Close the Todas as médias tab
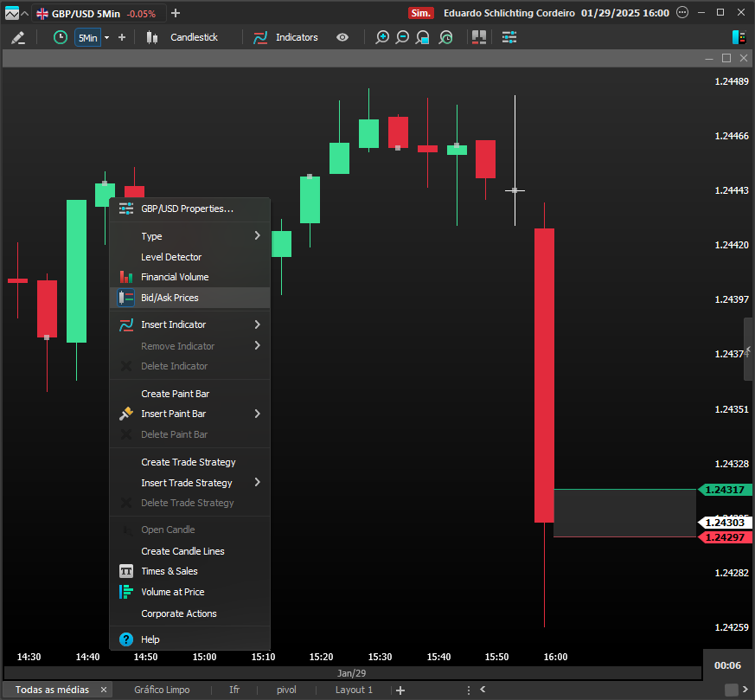The width and height of the screenshot is (755, 700). (103, 690)
